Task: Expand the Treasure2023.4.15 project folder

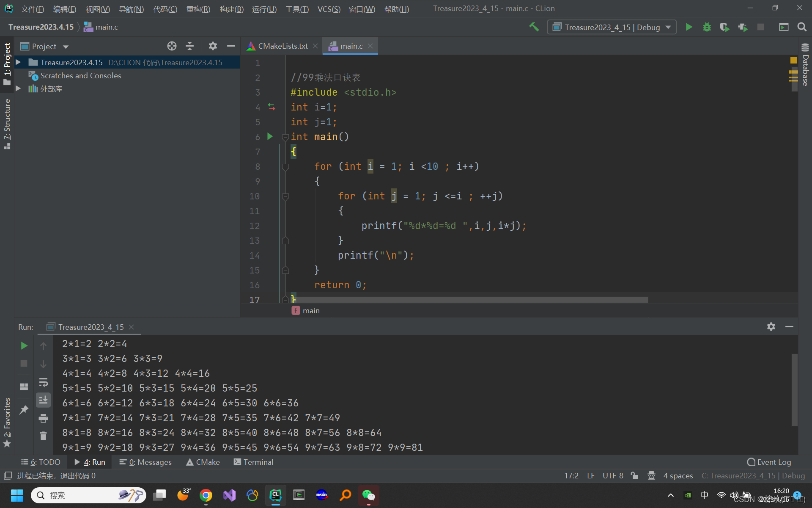Action: coord(18,62)
